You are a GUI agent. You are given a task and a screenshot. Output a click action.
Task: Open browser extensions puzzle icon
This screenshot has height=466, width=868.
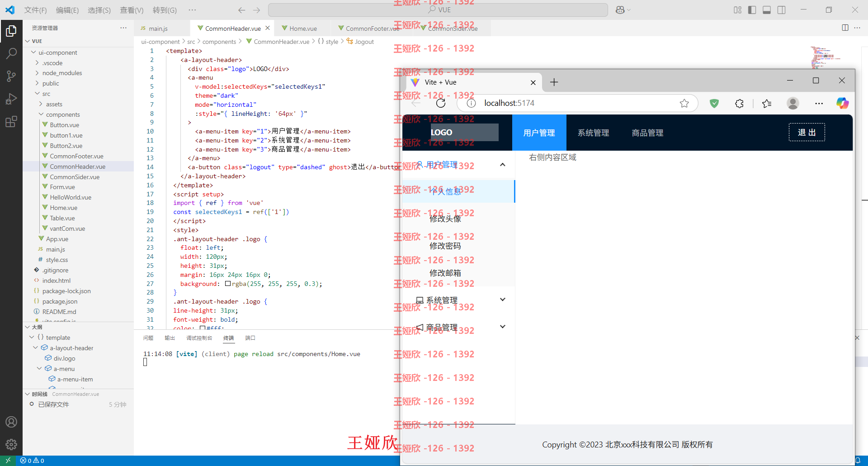pyautogui.click(x=739, y=103)
